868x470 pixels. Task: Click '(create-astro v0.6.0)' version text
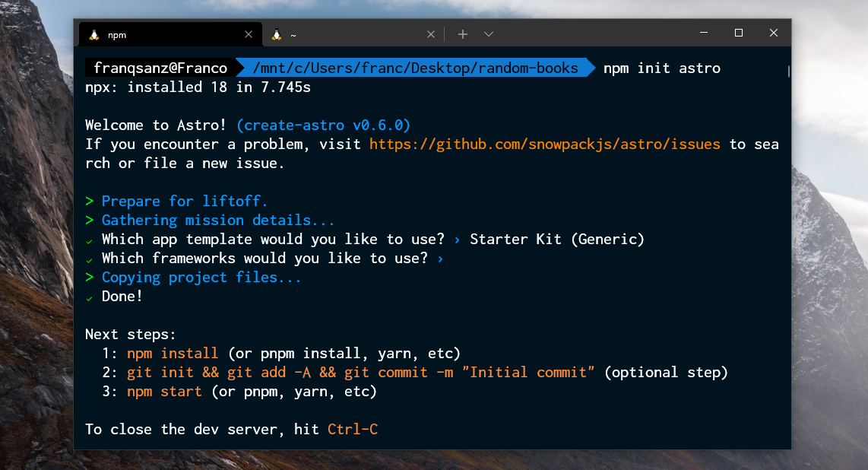(x=323, y=125)
